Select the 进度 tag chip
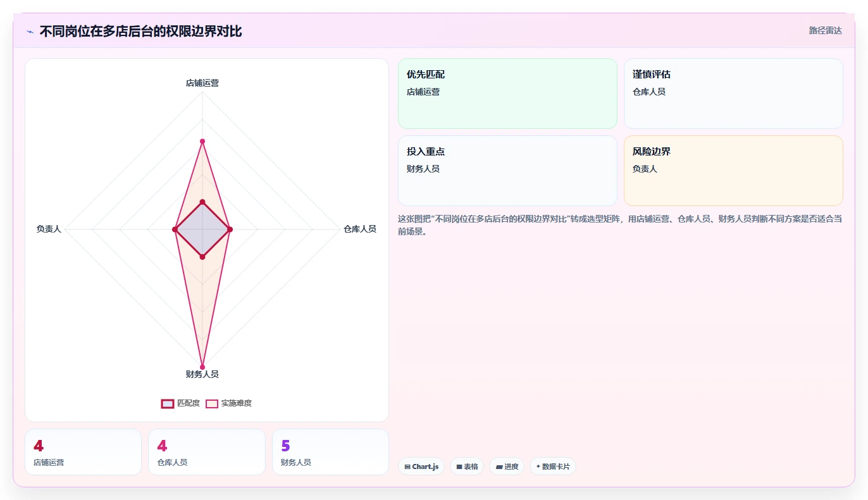This screenshot has height=500, width=868. click(507, 466)
